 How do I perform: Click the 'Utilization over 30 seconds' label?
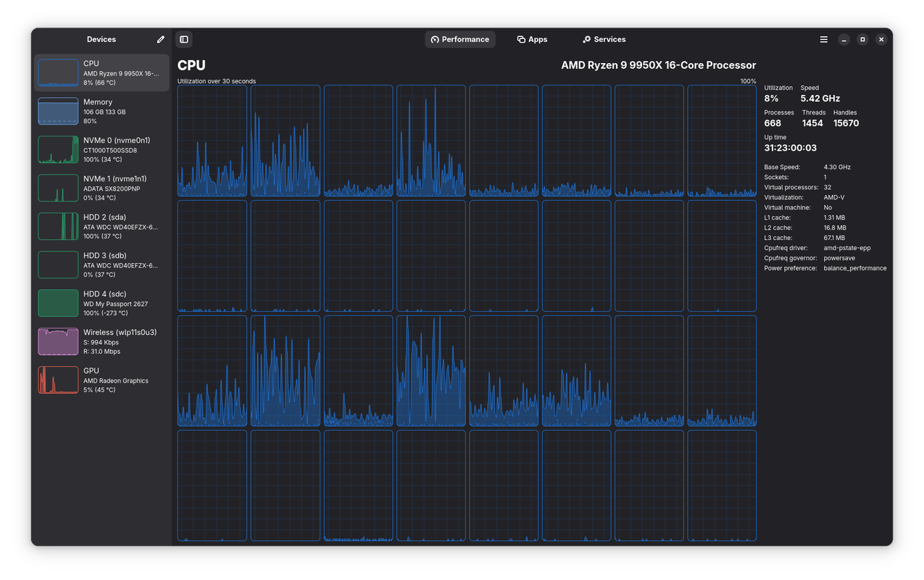[x=217, y=81]
